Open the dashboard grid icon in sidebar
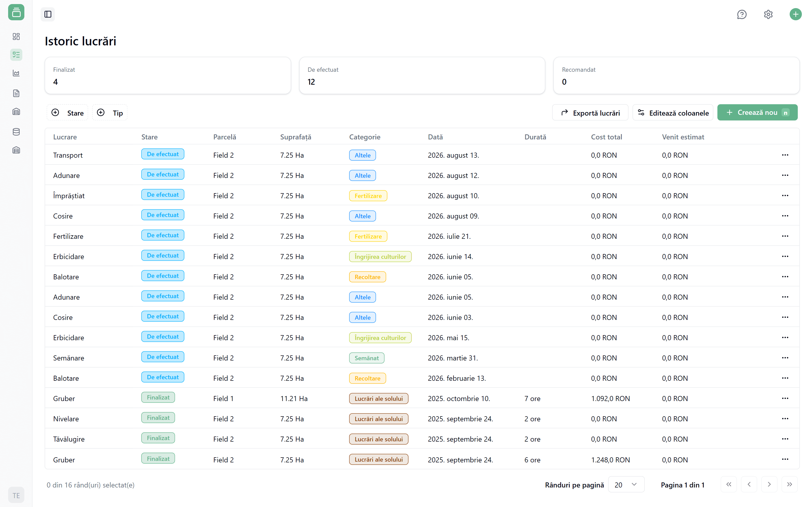This screenshot has height=507, width=812. [x=16, y=36]
